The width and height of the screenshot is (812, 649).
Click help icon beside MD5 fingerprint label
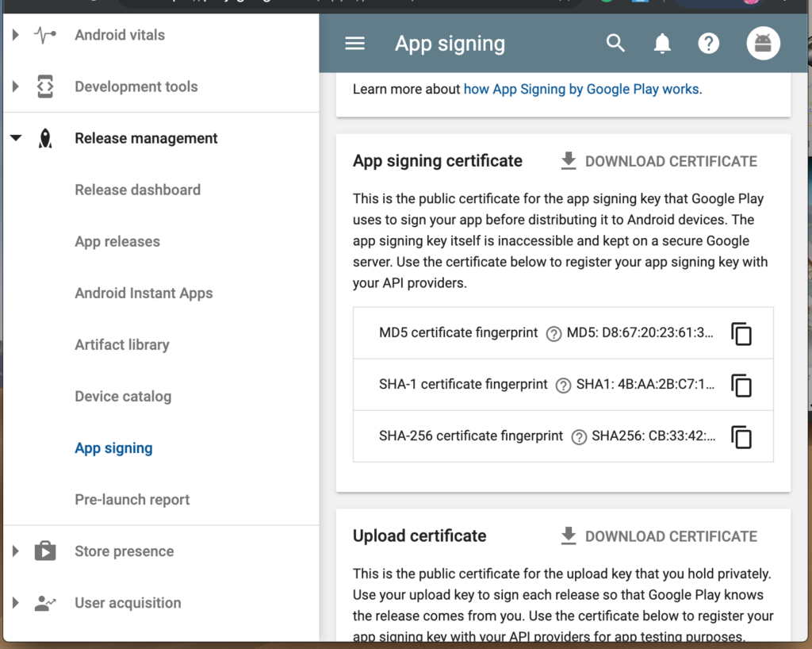pyautogui.click(x=553, y=334)
